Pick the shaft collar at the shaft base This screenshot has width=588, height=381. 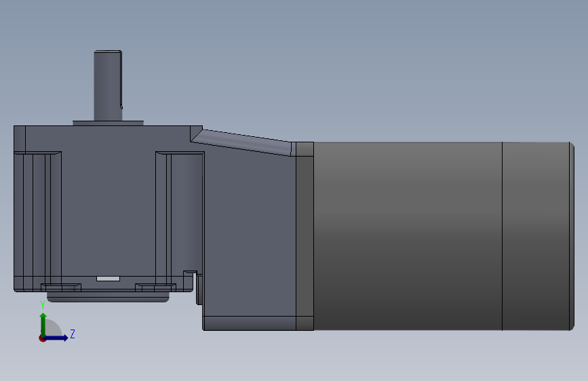click(x=108, y=123)
